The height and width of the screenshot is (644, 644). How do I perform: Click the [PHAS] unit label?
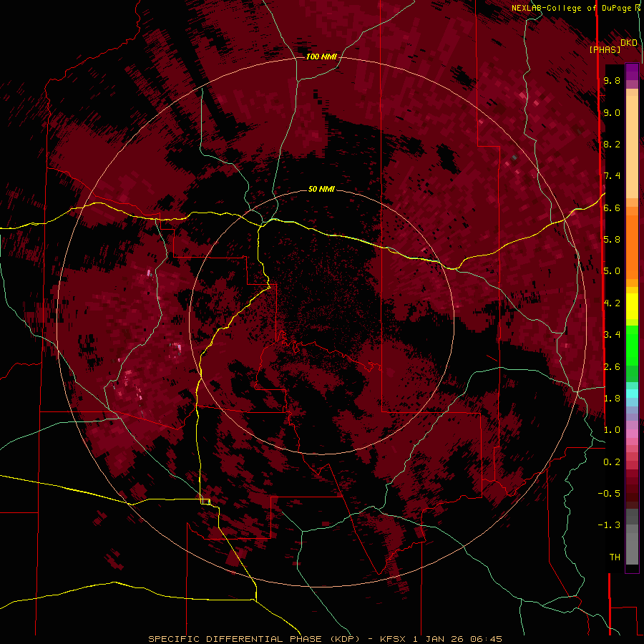(605, 49)
